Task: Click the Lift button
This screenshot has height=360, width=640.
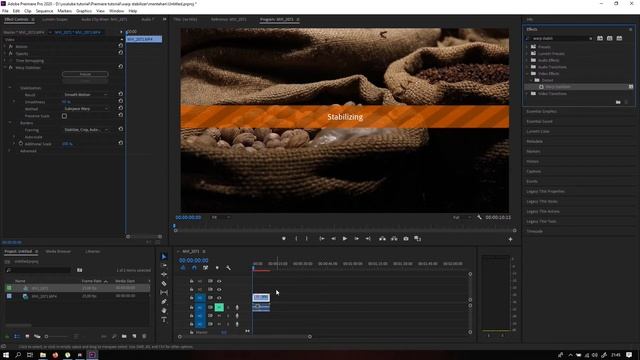Action: pyautogui.click(x=382, y=239)
